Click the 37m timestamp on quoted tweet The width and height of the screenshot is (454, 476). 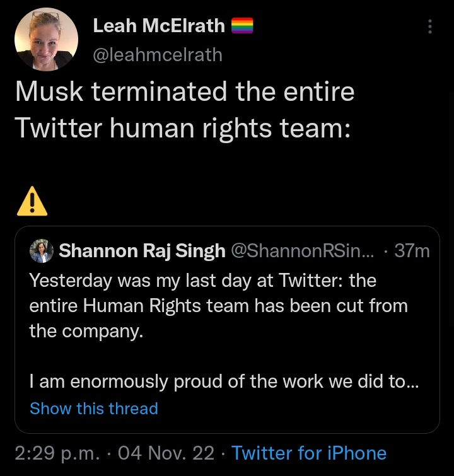(412, 251)
